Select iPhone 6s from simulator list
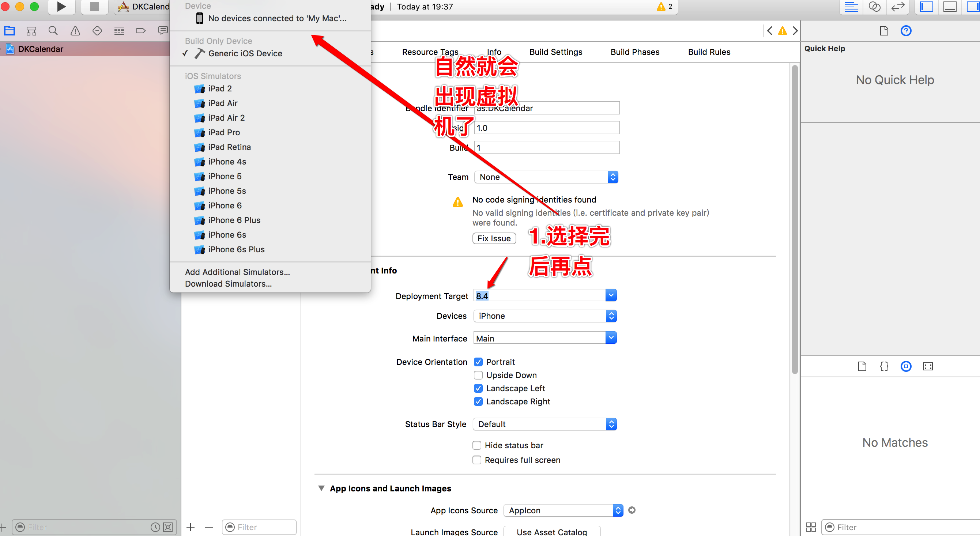980x536 pixels. [228, 235]
